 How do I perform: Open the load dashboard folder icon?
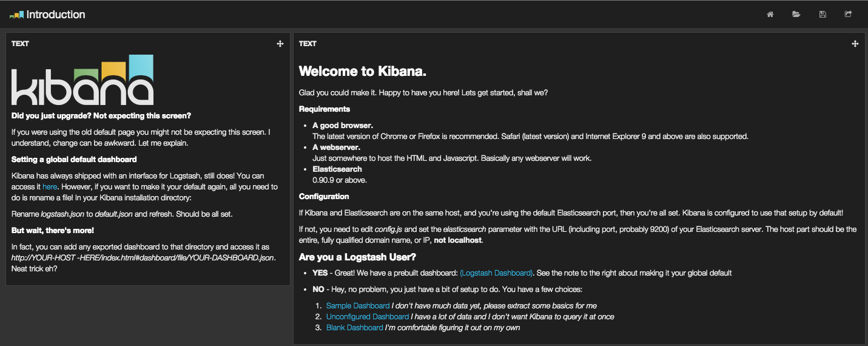click(796, 15)
